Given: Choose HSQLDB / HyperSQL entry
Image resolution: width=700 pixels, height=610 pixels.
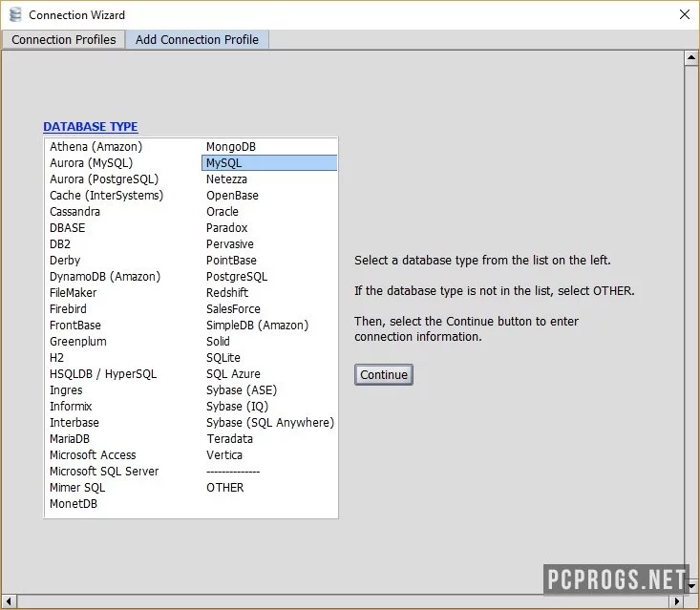Looking at the screenshot, I should (x=103, y=374).
